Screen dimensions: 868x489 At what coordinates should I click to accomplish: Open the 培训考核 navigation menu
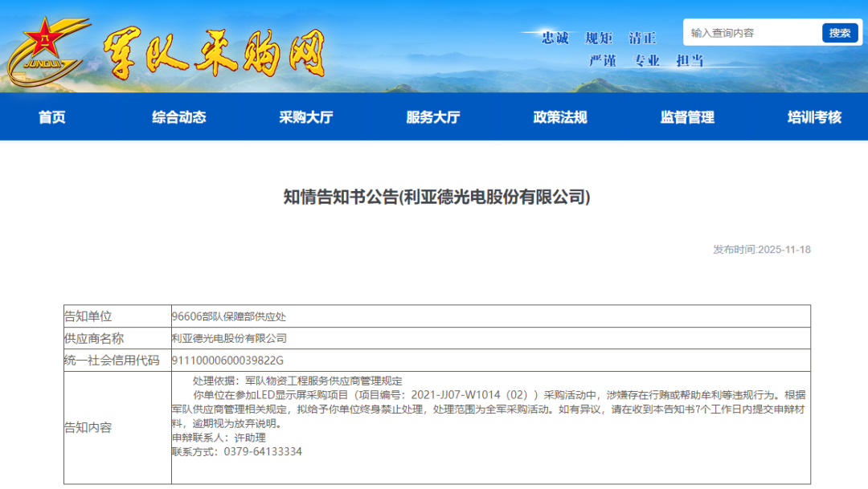click(x=813, y=117)
